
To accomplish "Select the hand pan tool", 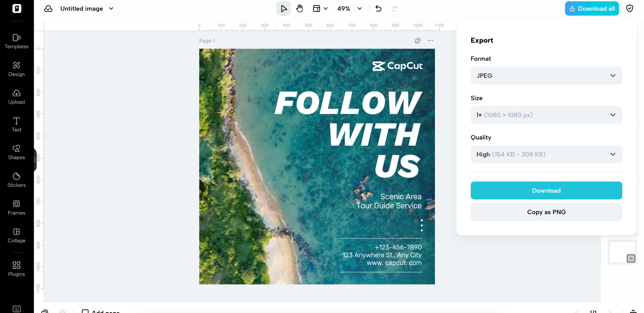I will click(299, 9).
